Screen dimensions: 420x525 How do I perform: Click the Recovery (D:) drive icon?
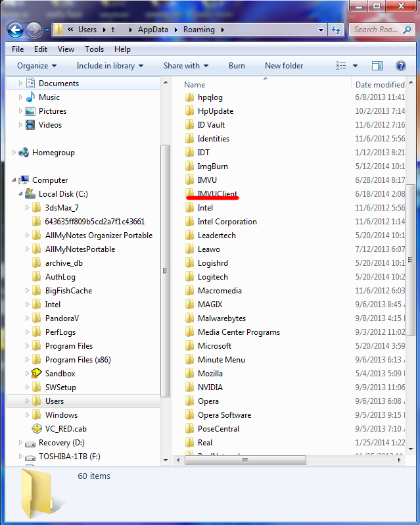30,443
